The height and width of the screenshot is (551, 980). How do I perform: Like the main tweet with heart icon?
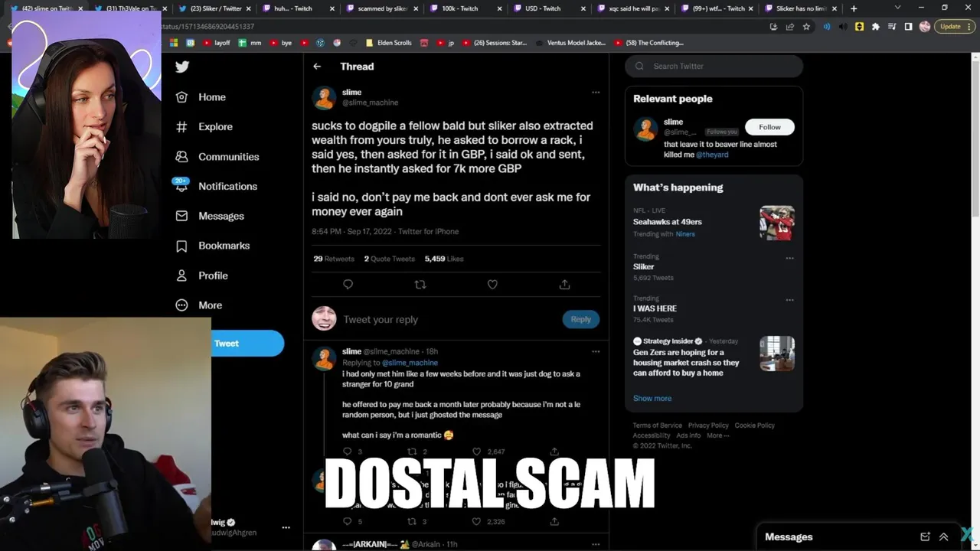492,285
